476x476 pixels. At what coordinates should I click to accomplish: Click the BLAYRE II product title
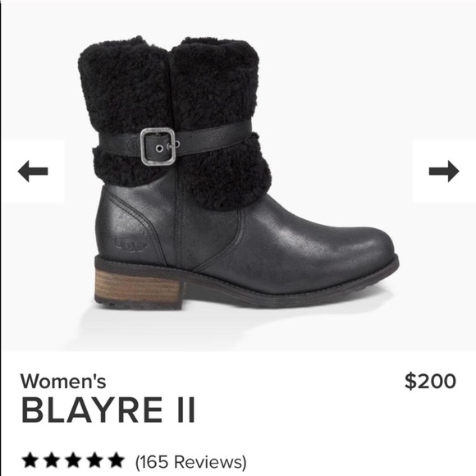point(108,410)
